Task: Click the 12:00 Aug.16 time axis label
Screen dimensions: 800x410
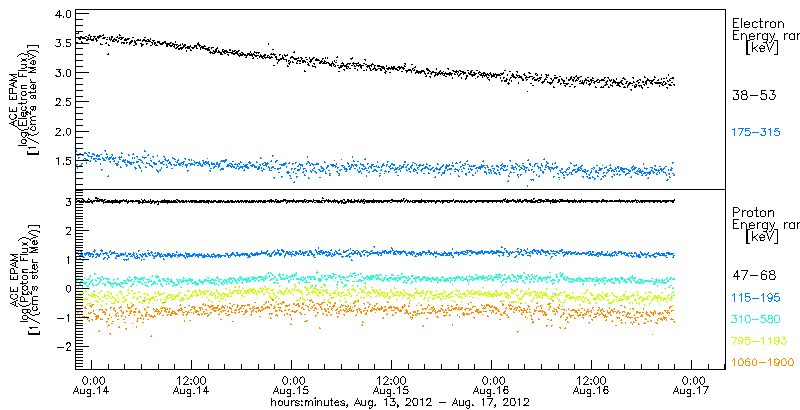Action: (x=592, y=385)
